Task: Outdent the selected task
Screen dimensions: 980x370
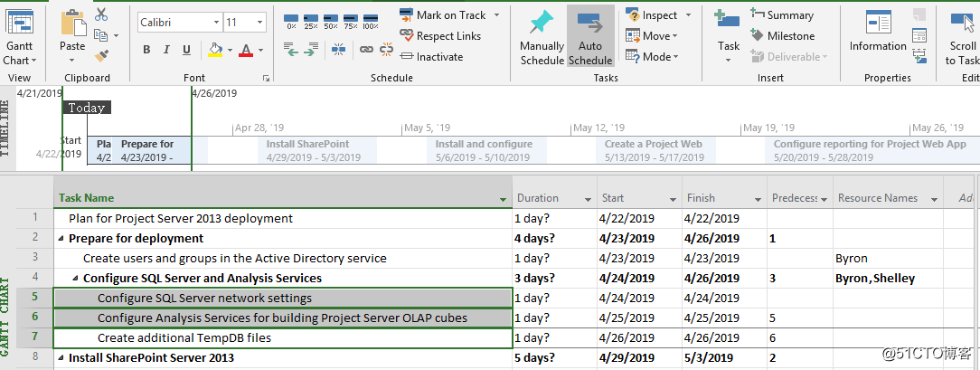Action: [291, 50]
